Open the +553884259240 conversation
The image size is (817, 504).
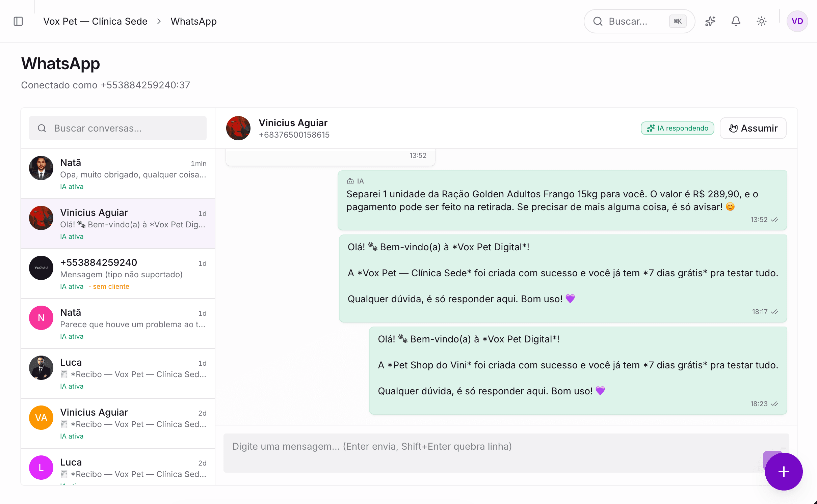point(118,274)
